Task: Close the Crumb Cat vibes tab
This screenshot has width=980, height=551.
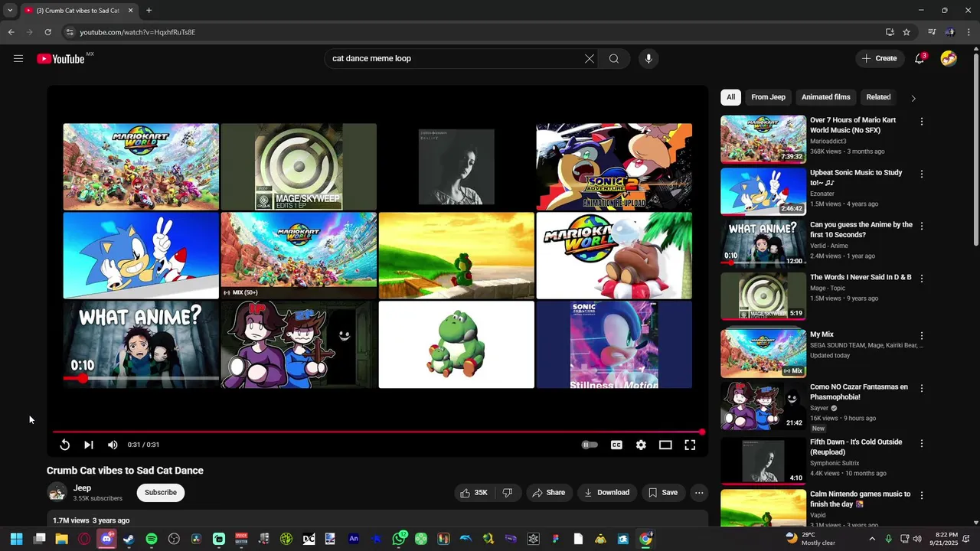Action: tap(130, 11)
